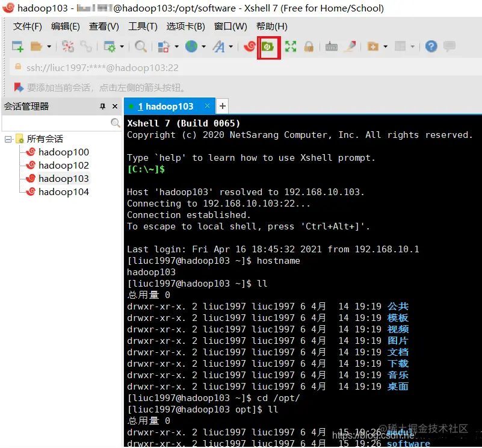Click the keyboard mapping toolbar icon
The image size is (482, 448).
point(332,46)
